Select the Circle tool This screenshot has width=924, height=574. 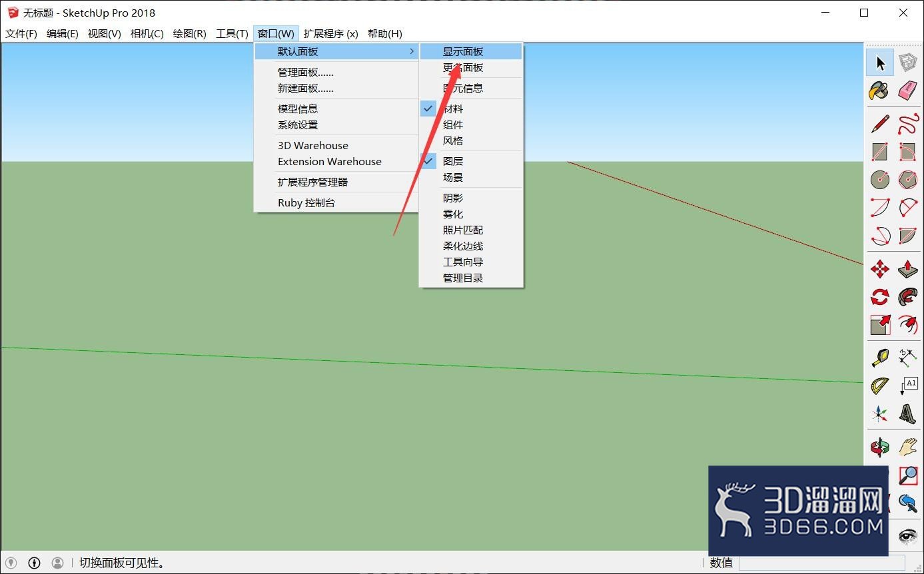pos(880,179)
